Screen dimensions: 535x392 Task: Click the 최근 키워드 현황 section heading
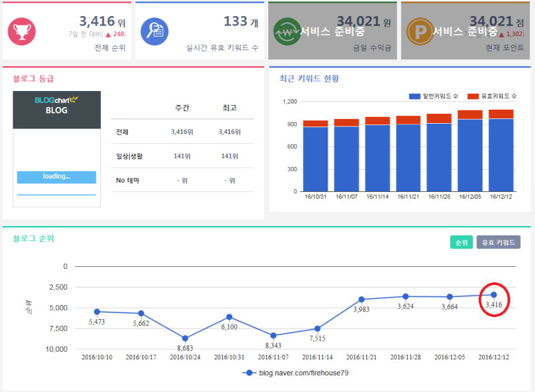tap(309, 79)
